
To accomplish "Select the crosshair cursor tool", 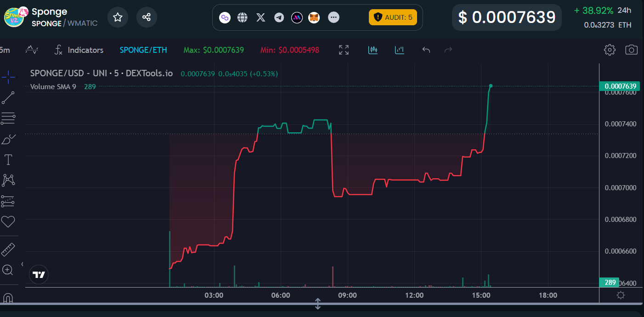I will (x=8, y=77).
